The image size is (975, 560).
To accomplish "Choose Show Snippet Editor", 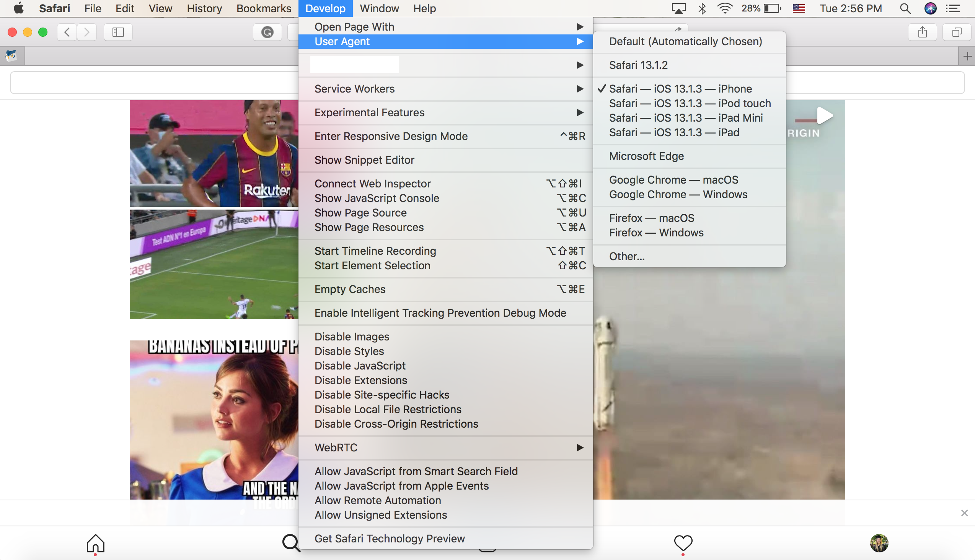I will point(445,160).
